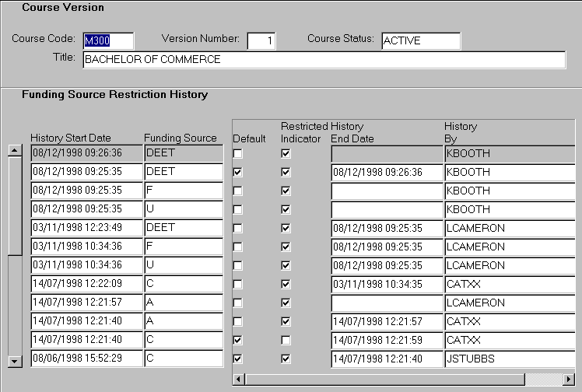This screenshot has width=582, height=392.
Task: Uncheck Restricted Indicator on 14/07/1998 12:22:09 row
Action: point(286,285)
